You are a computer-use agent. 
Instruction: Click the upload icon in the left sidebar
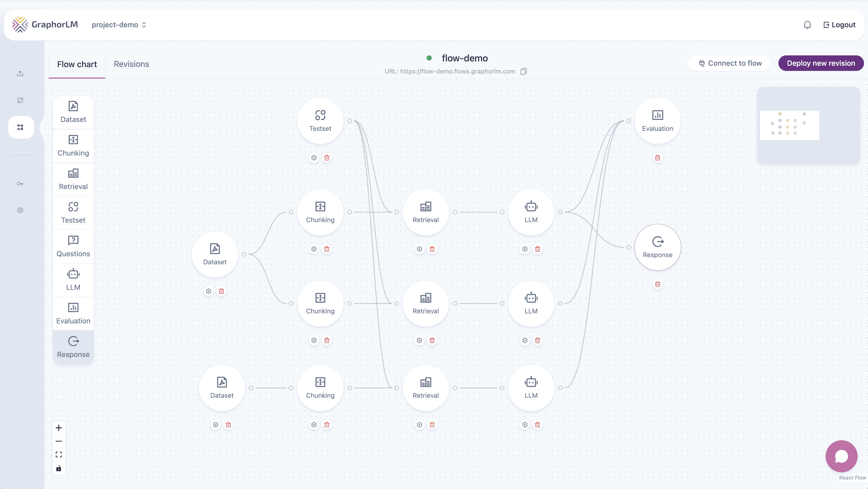[x=20, y=73]
